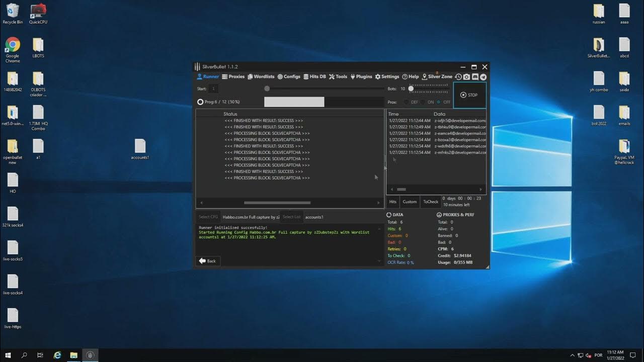
Task: Stop the running job with STOP
Action: (470, 95)
